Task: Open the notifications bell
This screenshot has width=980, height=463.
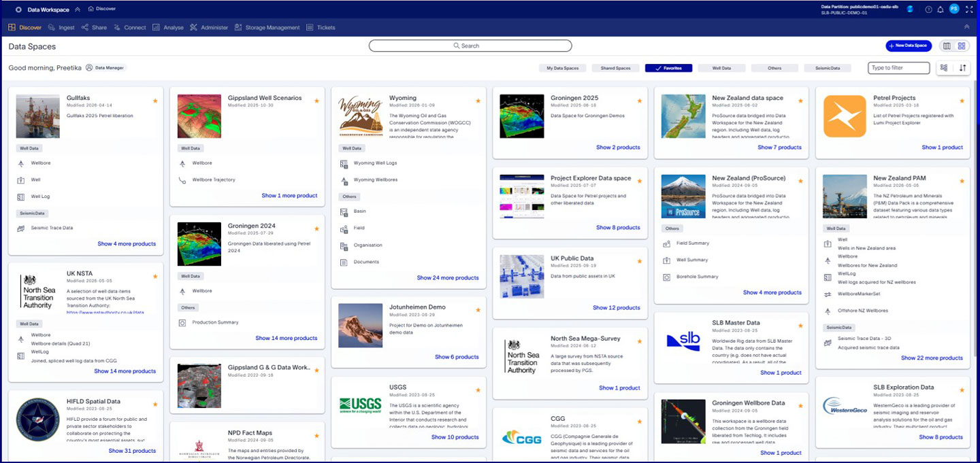Action: tap(941, 10)
